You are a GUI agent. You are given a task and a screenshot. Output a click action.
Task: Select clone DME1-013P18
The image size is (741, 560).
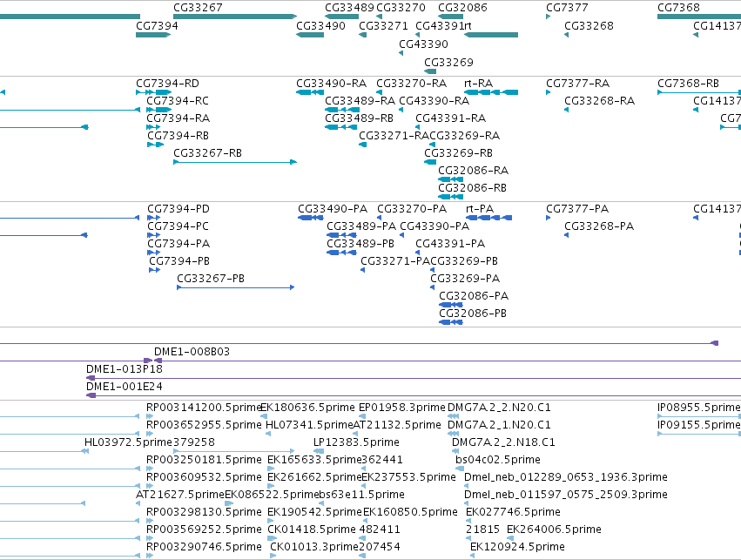point(125,369)
